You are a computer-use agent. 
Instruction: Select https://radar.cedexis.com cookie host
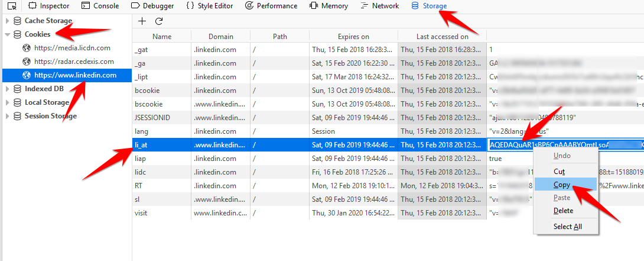pyautogui.click(x=74, y=62)
